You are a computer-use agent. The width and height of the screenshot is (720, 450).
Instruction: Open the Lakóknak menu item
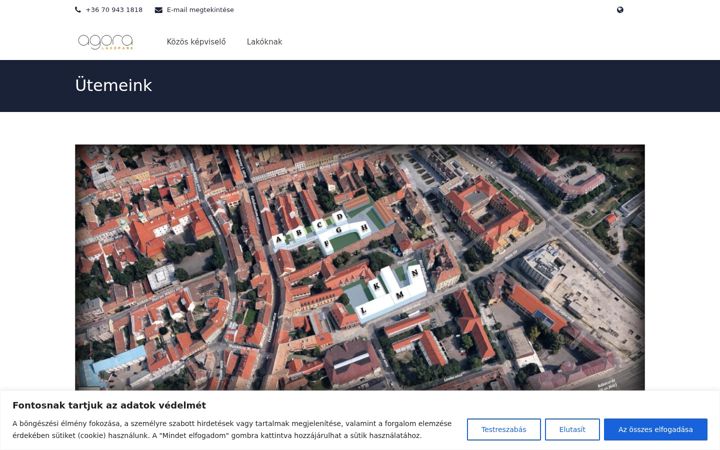pos(264,42)
